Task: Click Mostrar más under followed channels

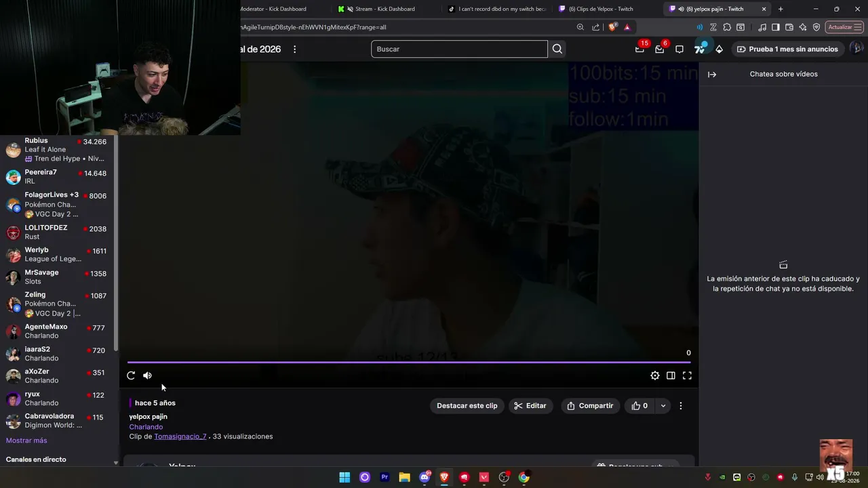Action: (26, 441)
